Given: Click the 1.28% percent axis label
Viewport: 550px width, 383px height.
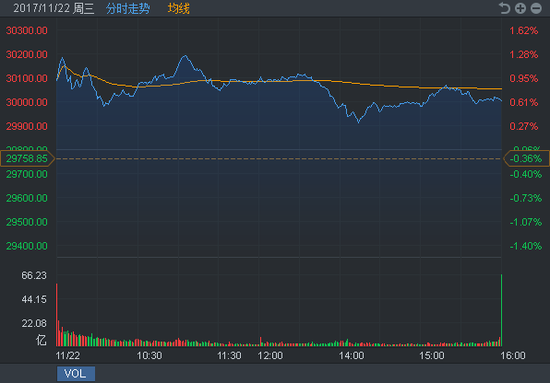Looking at the screenshot, I should coord(524,54).
